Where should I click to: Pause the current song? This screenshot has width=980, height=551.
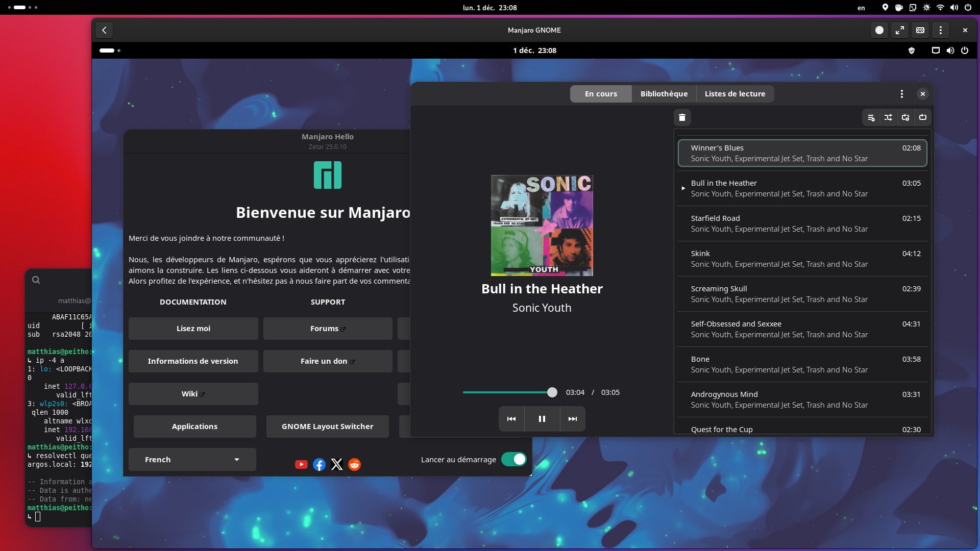[x=542, y=419]
